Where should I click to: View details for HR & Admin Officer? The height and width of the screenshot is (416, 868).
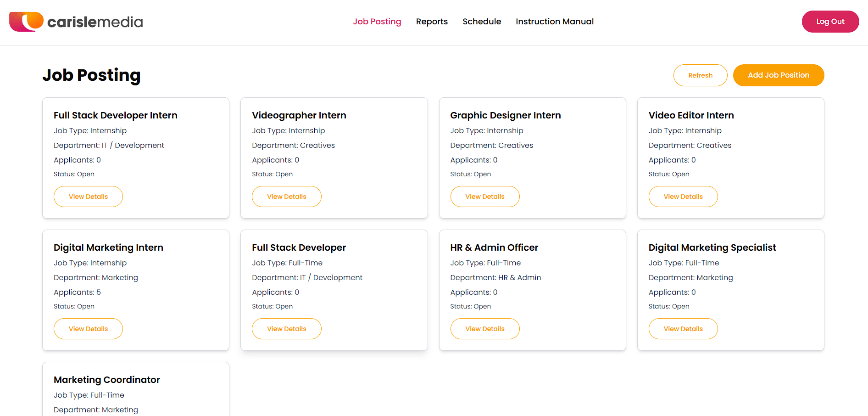coord(485,329)
